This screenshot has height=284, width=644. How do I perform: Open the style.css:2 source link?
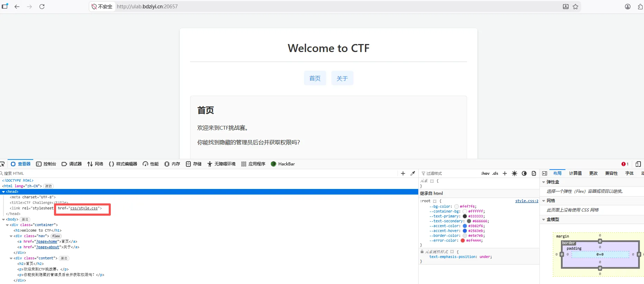pos(527,201)
